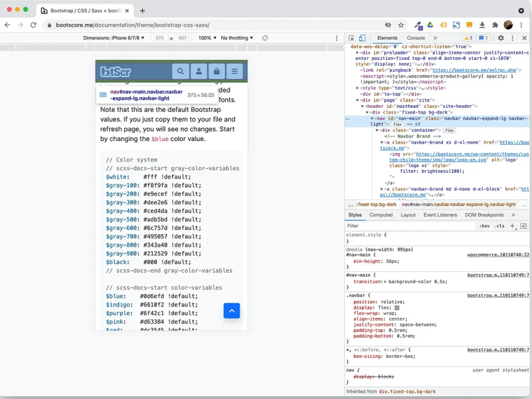Image resolution: width=532 pixels, height=399 pixels.
Task: Switch to the Console tab
Action: pos(417,38)
